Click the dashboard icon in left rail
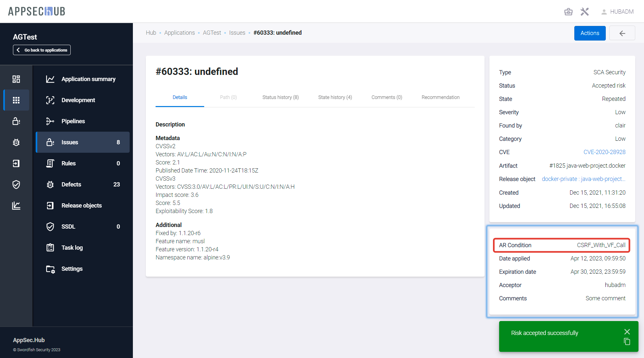 pyautogui.click(x=16, y=79)
